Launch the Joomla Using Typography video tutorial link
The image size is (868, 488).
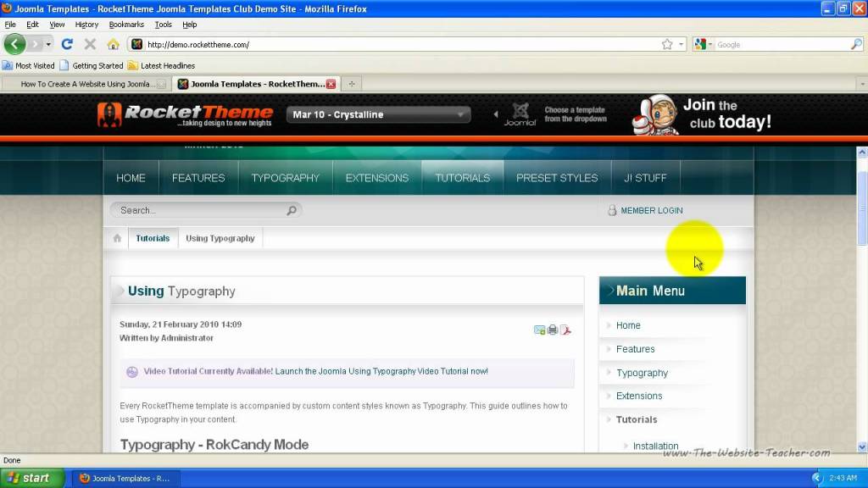pos(315,371)
